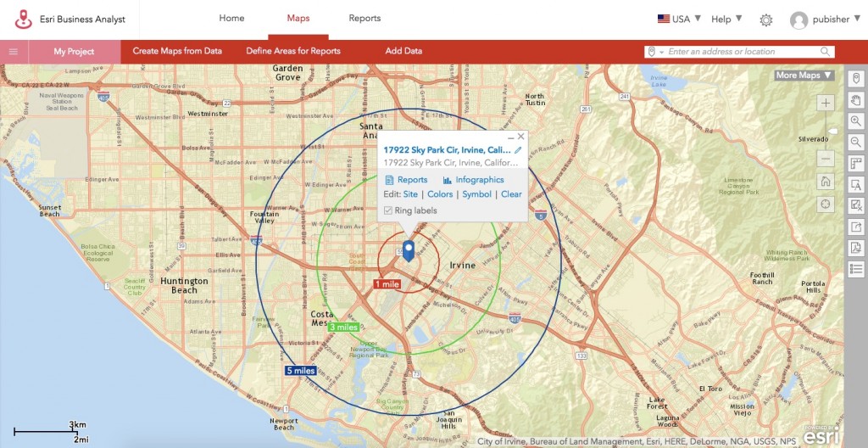Click the pencil edit icon beside site title
The height and width of the screenshot is (448, 868).
click(x=518, y=150)
